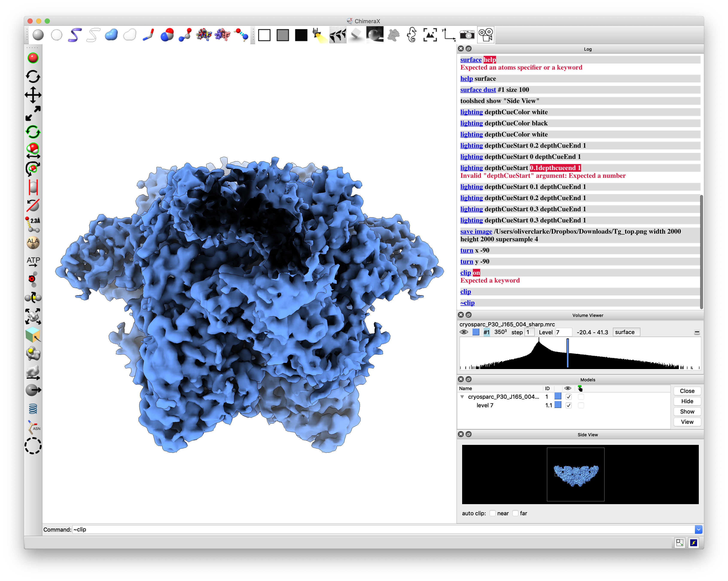Open command history dropdown arrow
Viewport: 728px width, 581px height.
(x=698, y=529)
